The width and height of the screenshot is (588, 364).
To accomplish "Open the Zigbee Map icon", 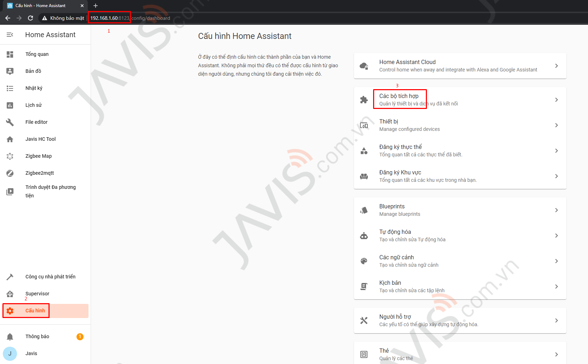I will point(10,156).
